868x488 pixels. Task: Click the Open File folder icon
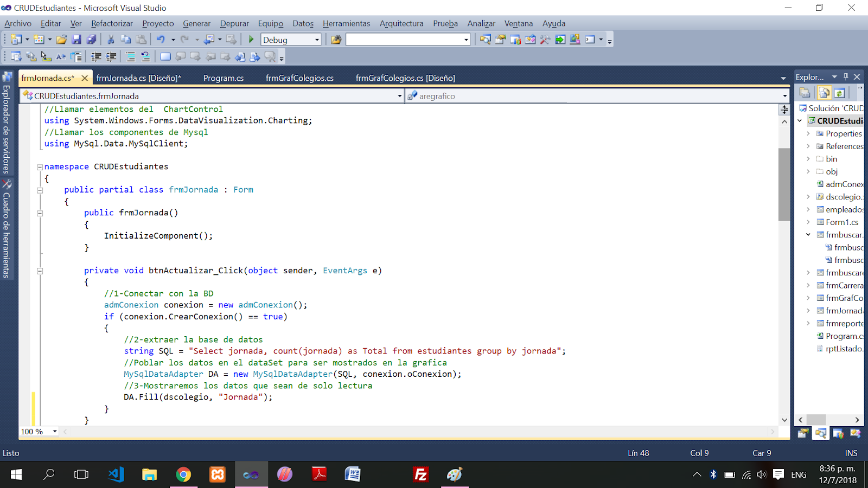(x=61, y=39)
